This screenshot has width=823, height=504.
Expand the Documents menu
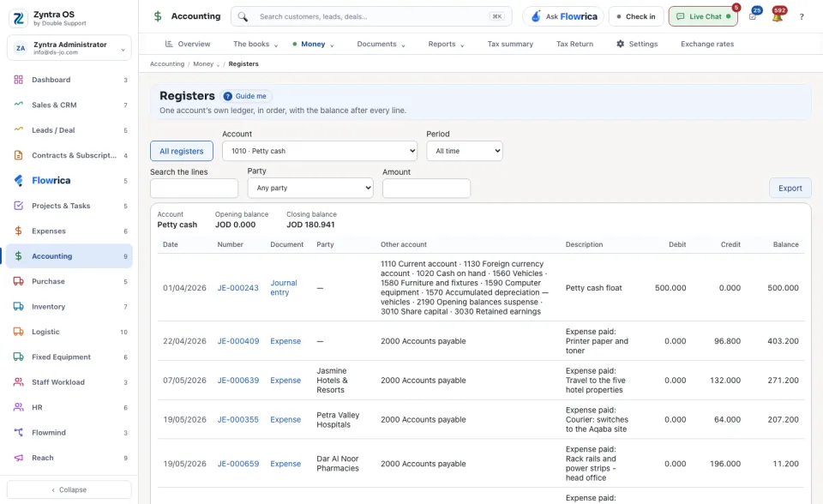point(381,44)
